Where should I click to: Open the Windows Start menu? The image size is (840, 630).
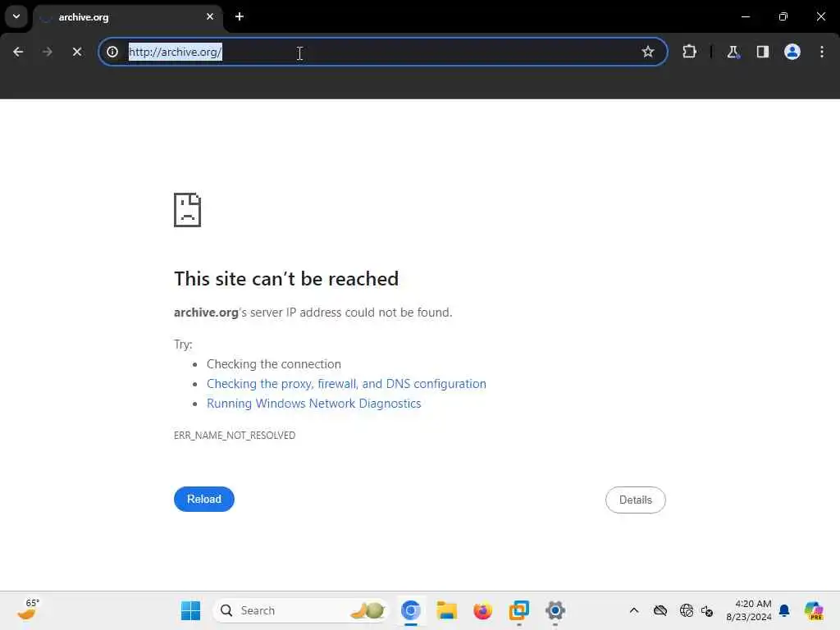190,610
